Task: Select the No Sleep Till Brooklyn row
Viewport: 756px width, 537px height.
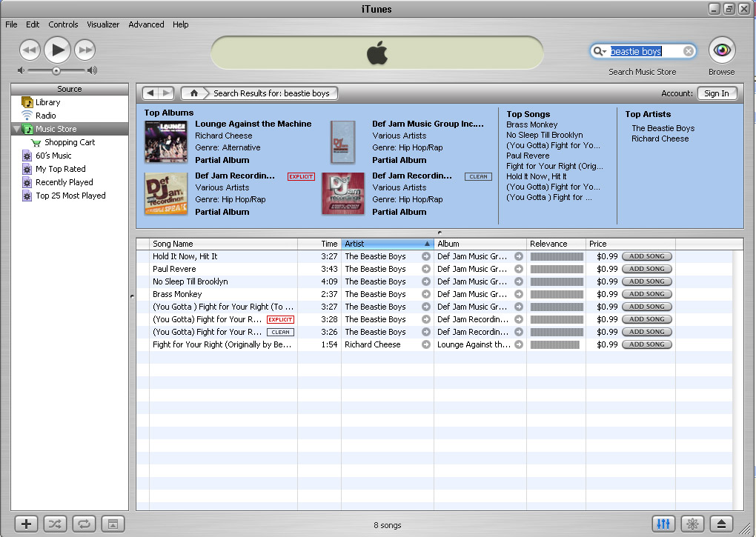Action: tap(434, 281)
